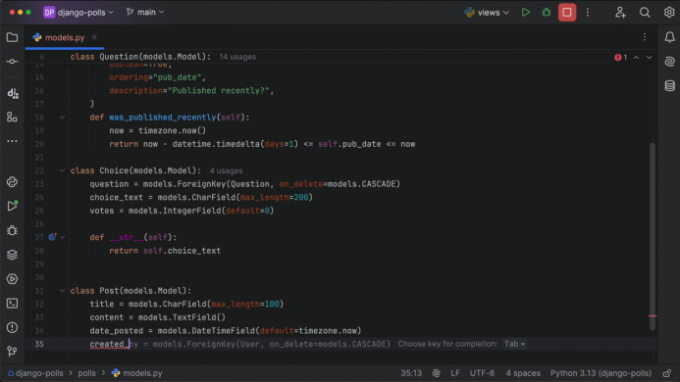Open more run actions menu
This screenshot has height=382, width=680.
(588, 13)
